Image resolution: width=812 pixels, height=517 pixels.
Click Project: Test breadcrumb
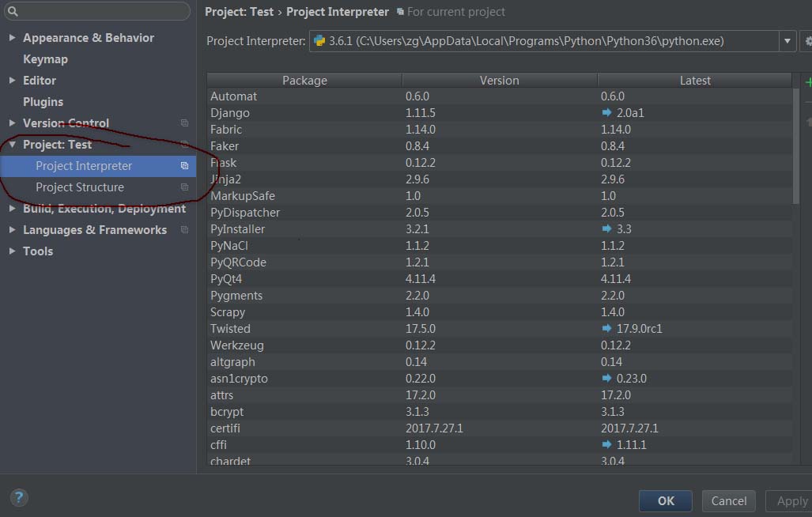pos(239,11)
